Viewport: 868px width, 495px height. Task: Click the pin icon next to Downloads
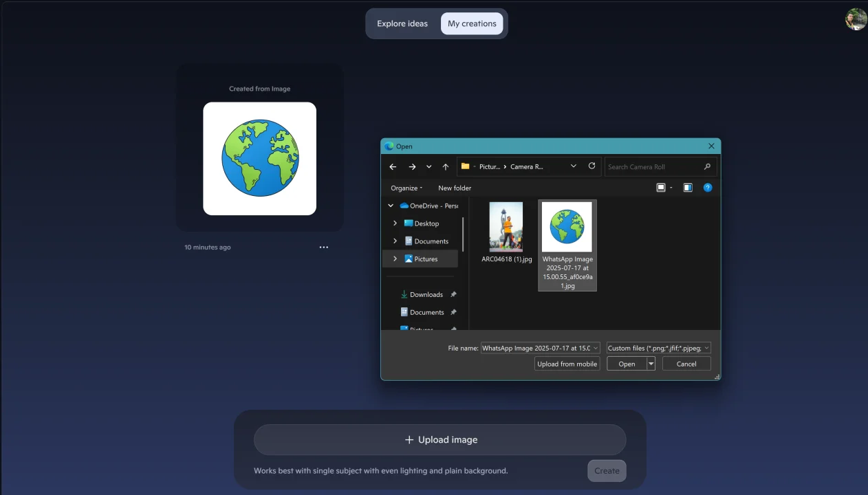coord(453,294)
